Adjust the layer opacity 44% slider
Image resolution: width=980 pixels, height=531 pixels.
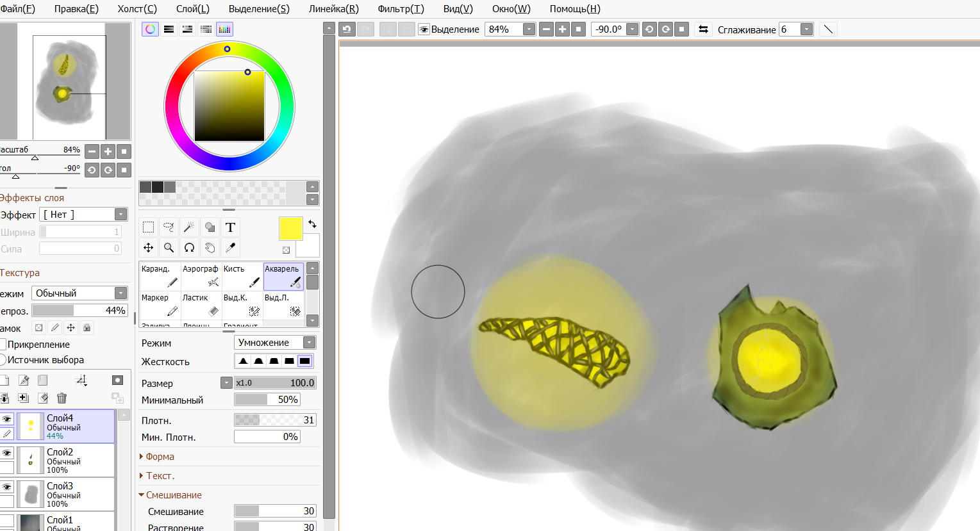tap(79, 311)
